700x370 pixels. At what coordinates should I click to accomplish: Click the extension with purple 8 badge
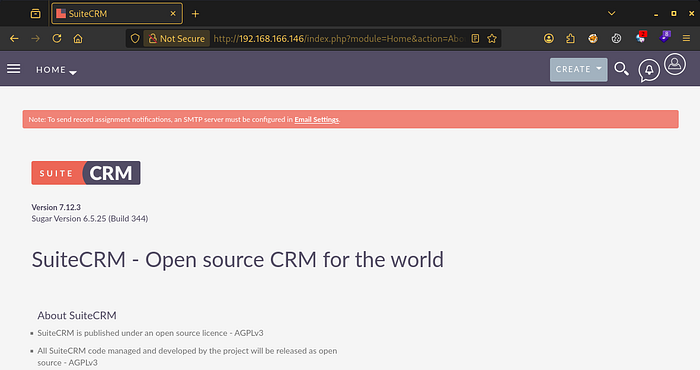pos(664,37)
